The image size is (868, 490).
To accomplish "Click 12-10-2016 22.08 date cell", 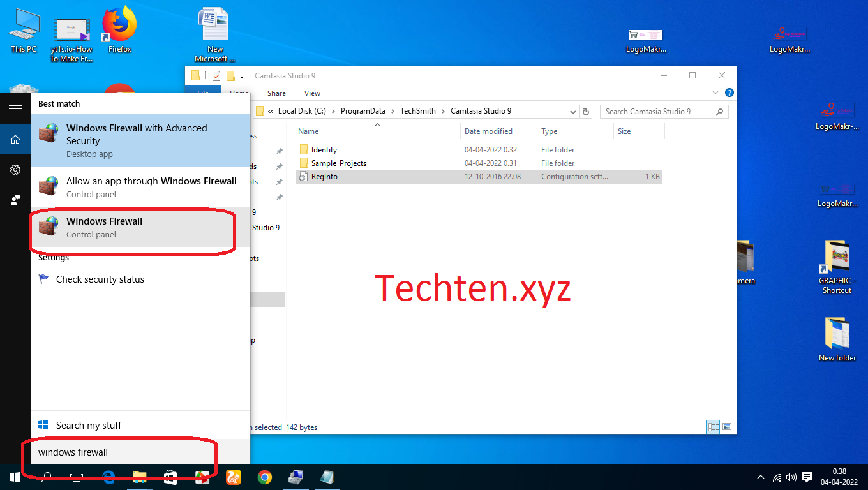I will [493, 177].
